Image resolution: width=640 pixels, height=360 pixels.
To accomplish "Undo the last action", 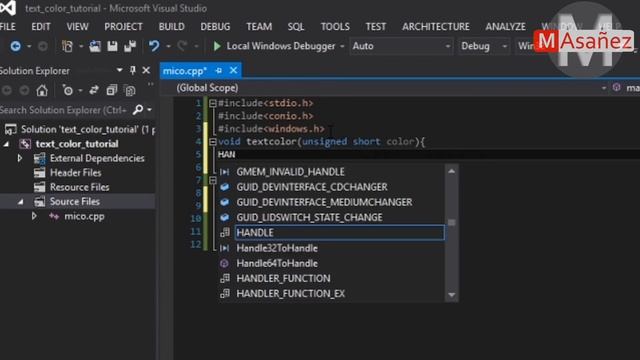I will 154,46.
